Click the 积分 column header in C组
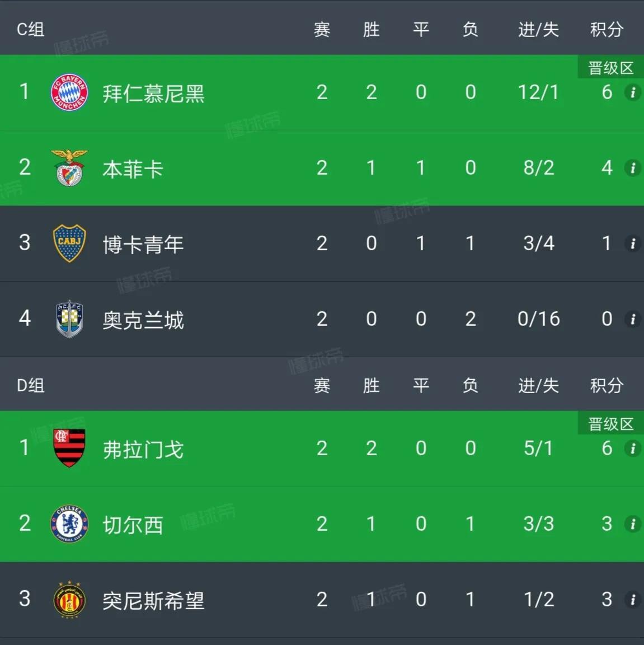The height and width of the screenshot is (645, 644). point(607,29)
